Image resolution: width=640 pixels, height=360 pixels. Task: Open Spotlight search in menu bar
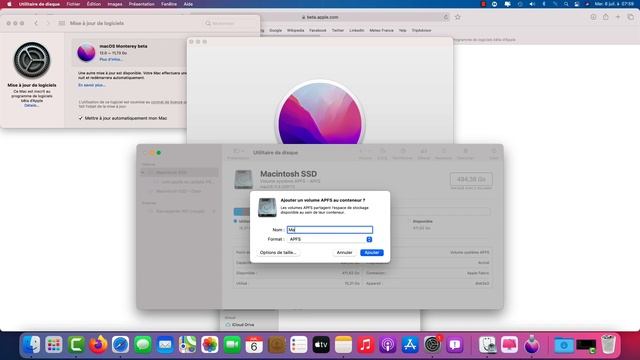click(566, 4)
